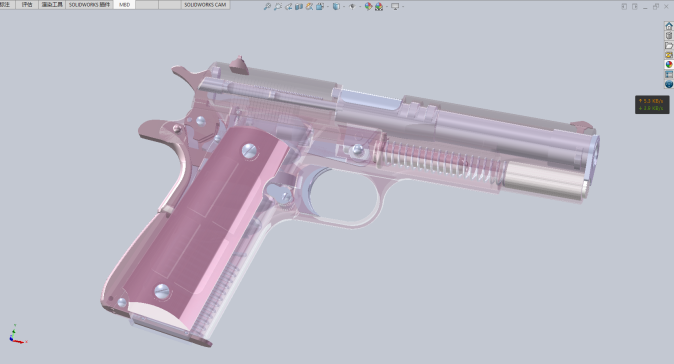Open the File Explorer folder task pane tab
The image size is (674, 364).
point(669,46)
